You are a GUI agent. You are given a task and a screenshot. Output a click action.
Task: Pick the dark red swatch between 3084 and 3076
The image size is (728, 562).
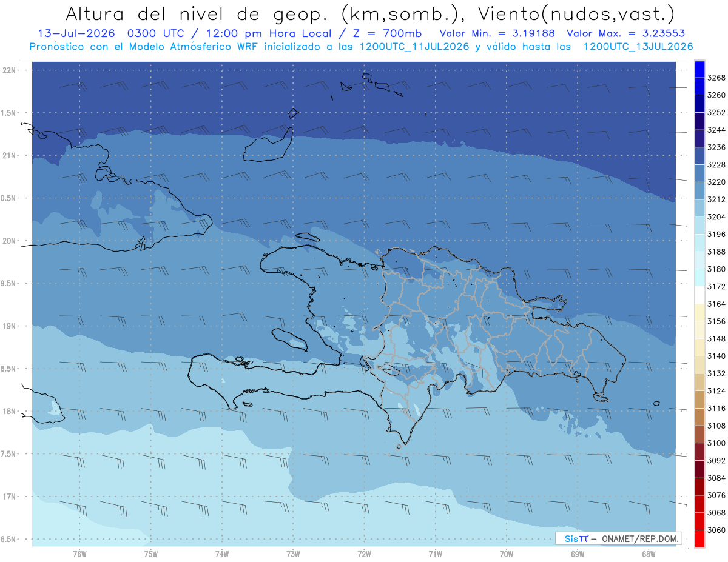699,486
